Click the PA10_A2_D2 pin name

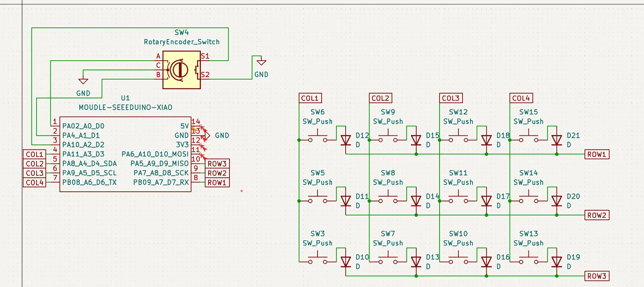pyautogui.click(x=83, y=145)
